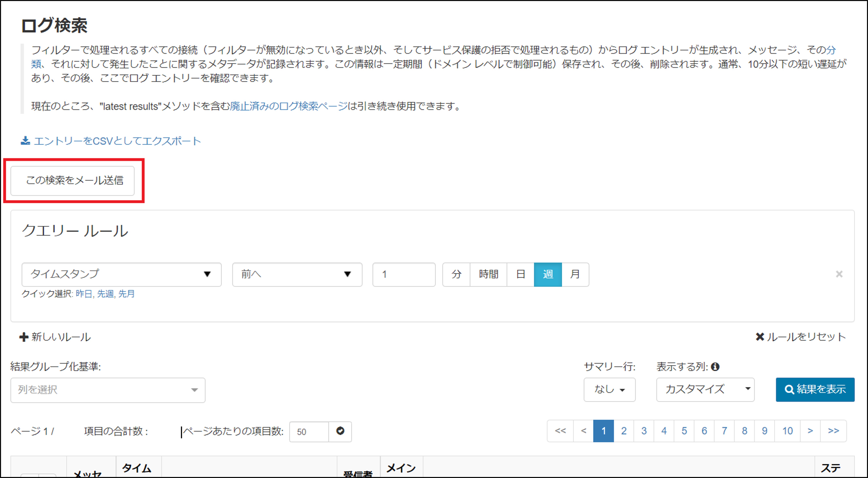868x478 pixels.
Task: Remove the timestamp rule with the X icon
Action: coord(839,274)
